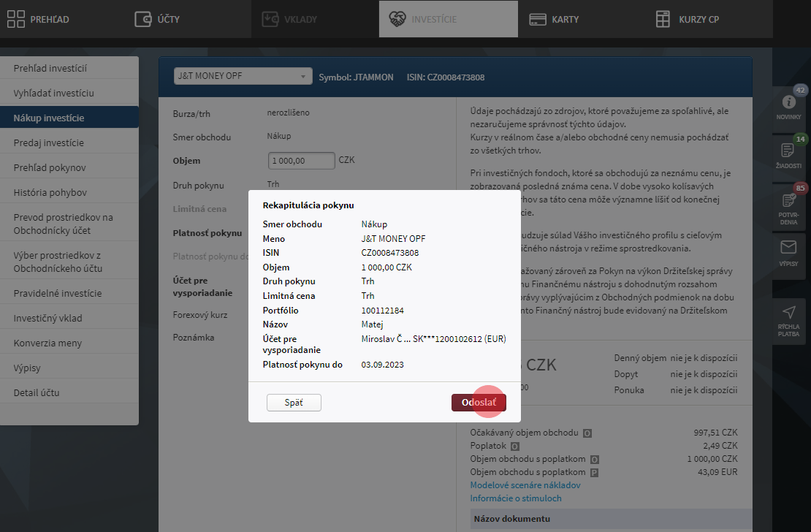
Task: Open the Karty cards tab
Action: (554, 19)
